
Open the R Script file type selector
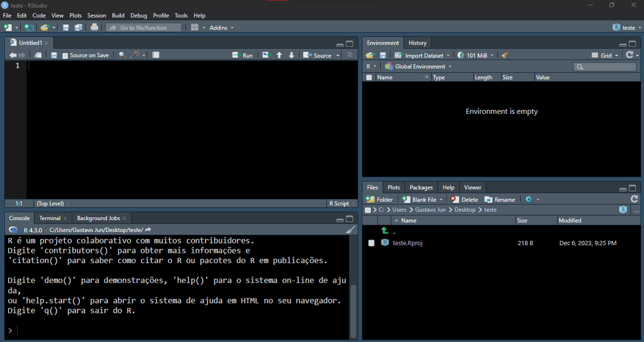[x=342, y=203]
